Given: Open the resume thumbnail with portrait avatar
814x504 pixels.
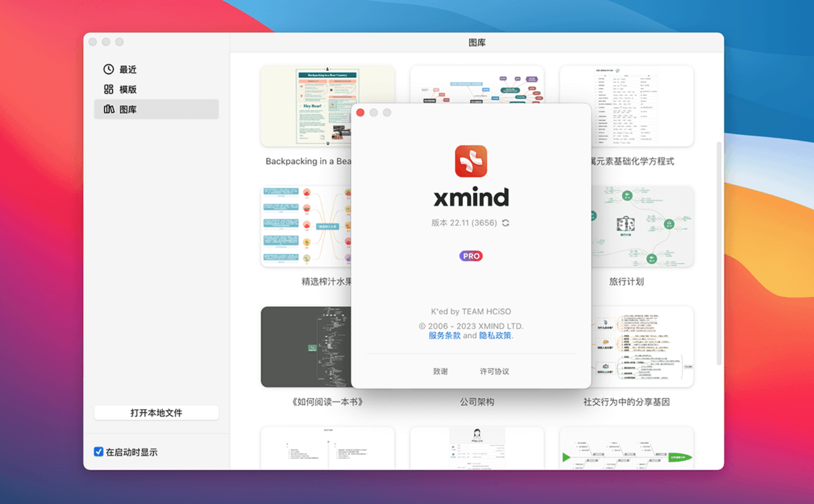Looking at the screenshot, I should pos(477,448).
